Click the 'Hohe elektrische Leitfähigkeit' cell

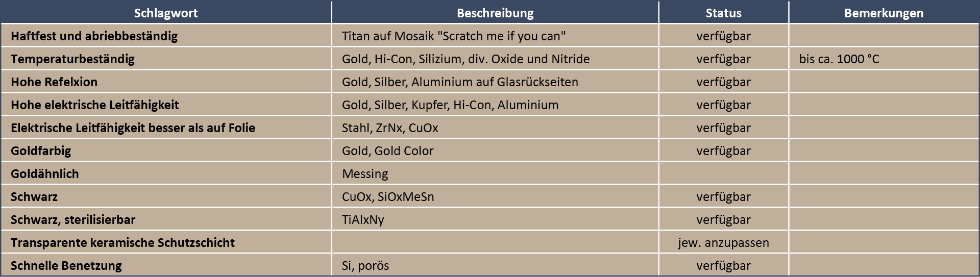[166, 105]
